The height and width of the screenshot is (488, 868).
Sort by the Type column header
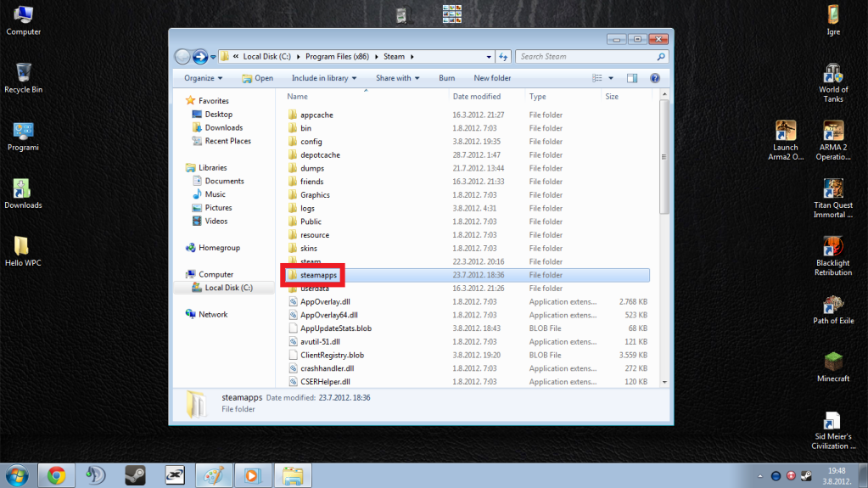[538, 97]
